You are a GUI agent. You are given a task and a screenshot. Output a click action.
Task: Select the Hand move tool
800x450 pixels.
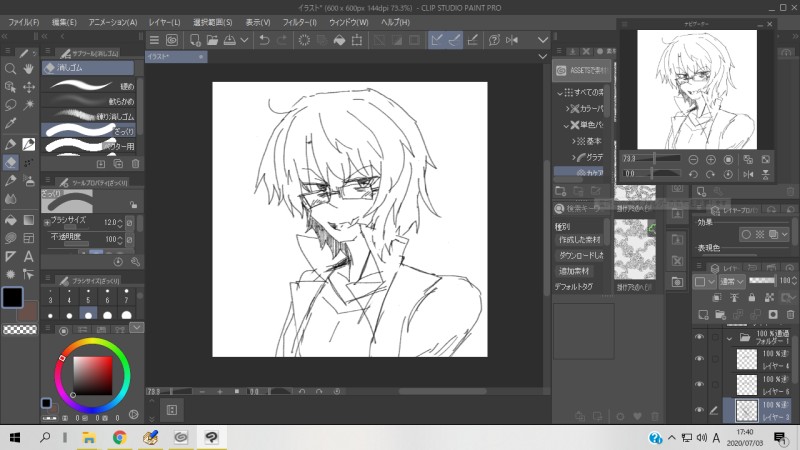(29, 68)
